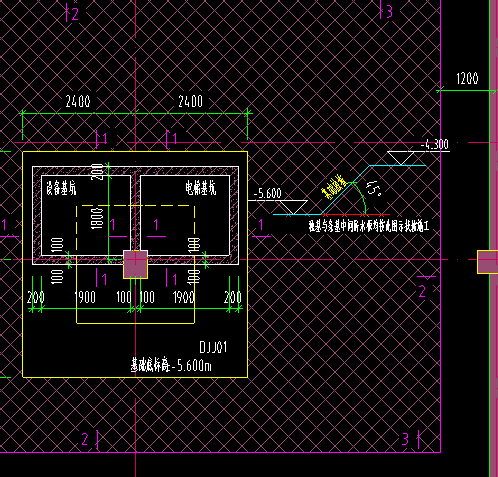The height and width of the screenshot is (477, 498).
Task: Select the 45° angle annotation
Action: pos(374,188)
